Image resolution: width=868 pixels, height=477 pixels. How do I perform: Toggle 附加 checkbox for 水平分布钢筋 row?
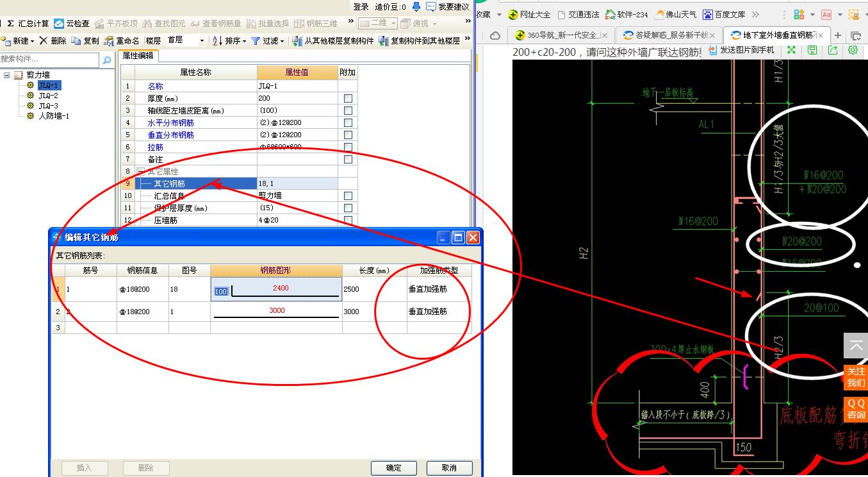point(348,123)
